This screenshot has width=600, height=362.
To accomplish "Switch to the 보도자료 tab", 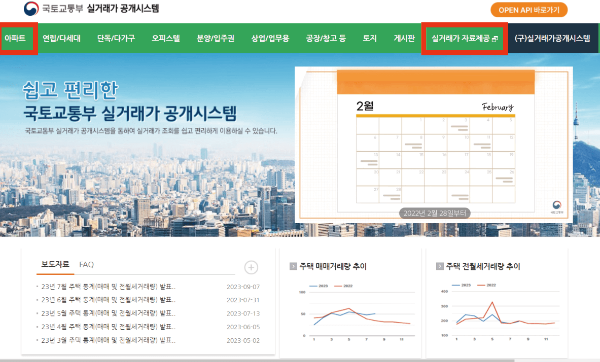I will (x=55, y=264).
